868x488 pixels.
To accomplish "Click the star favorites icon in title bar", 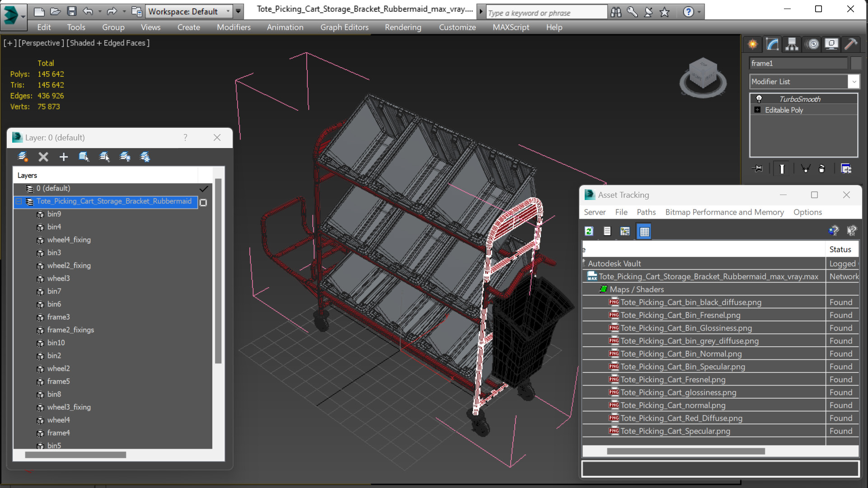I will (665, 12).
